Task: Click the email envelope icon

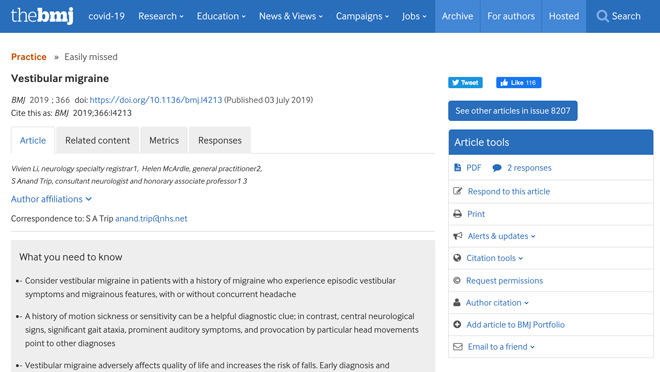Action: (x=458, y=347)
